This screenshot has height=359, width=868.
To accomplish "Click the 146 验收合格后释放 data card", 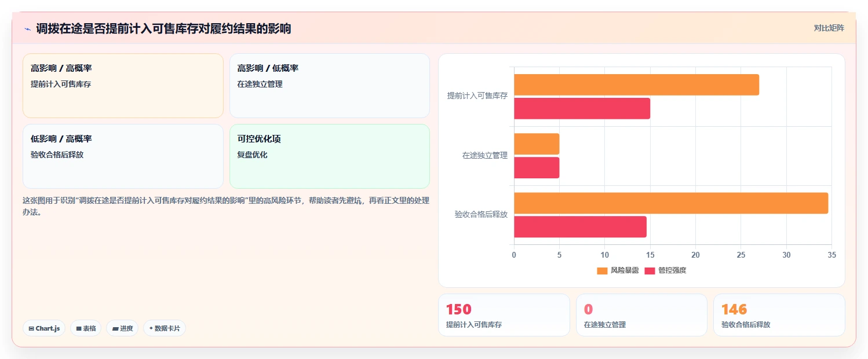I will 779,315.
